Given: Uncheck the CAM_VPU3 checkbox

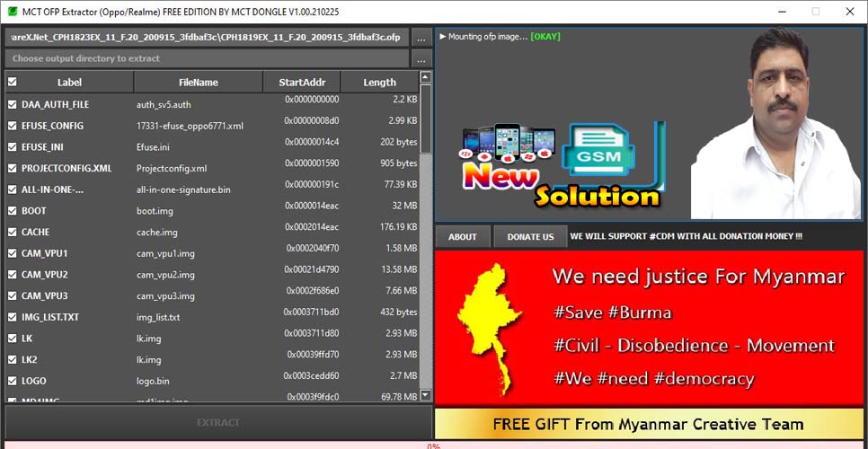Looking at the screenshot, I should (x=13, y=295).
